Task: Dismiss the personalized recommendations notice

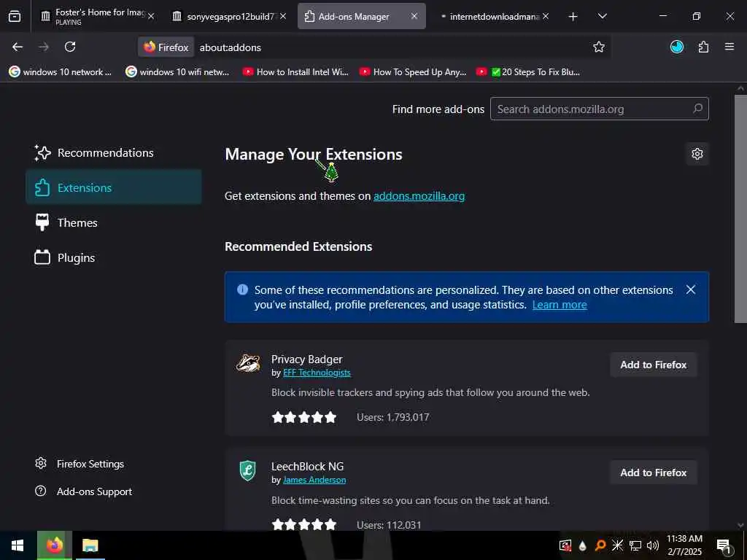Action: pyautogui.click(x=690, y=289)
